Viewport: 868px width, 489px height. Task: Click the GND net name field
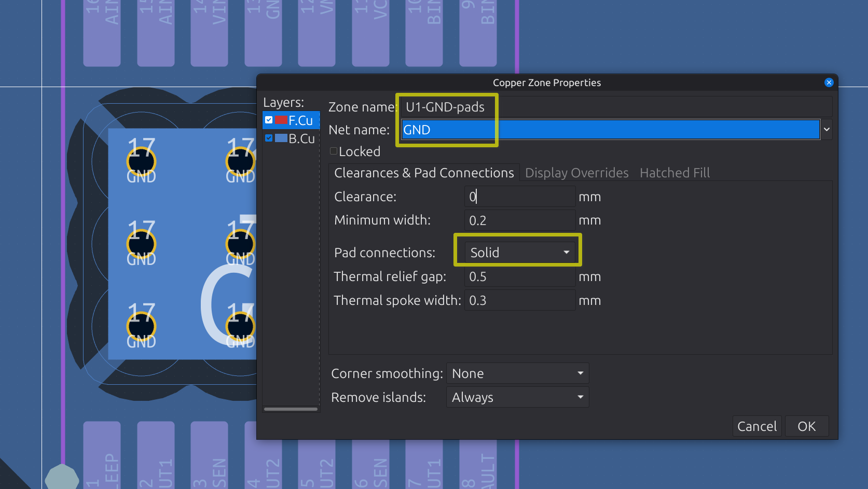(x=610, y=130)
